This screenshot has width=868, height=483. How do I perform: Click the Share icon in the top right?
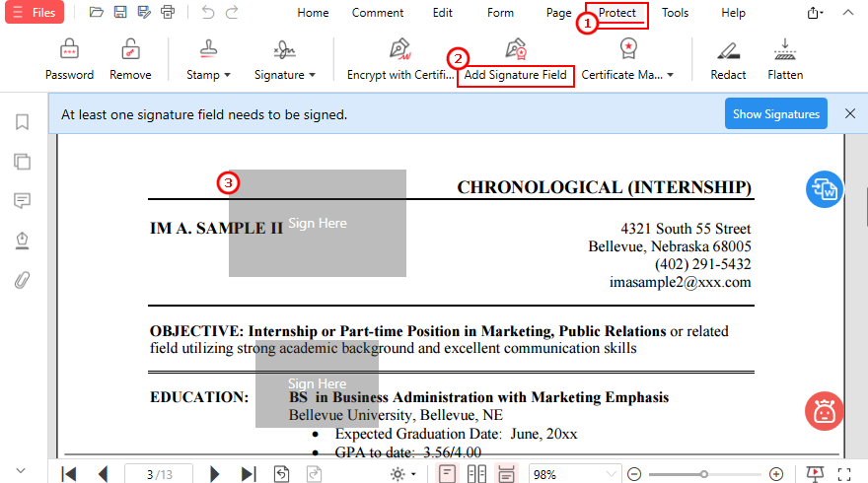pyautogui.click(x=815, y=12)
